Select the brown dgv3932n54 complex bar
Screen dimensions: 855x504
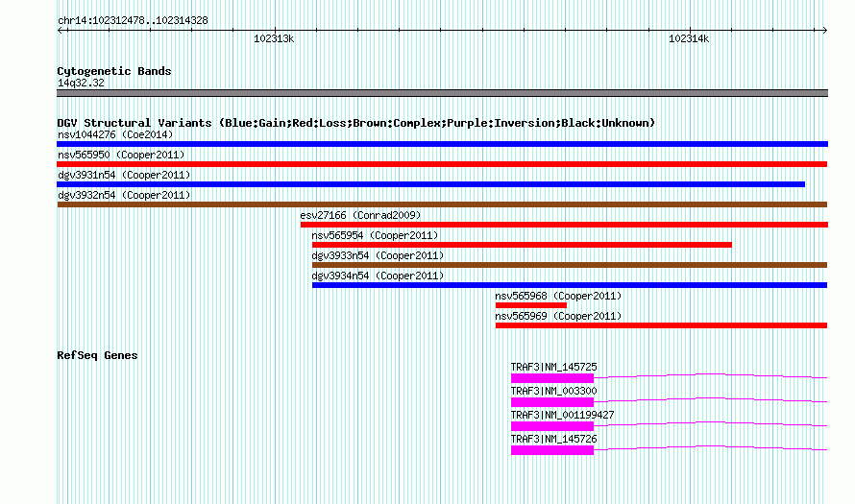[x=442, y=204]
